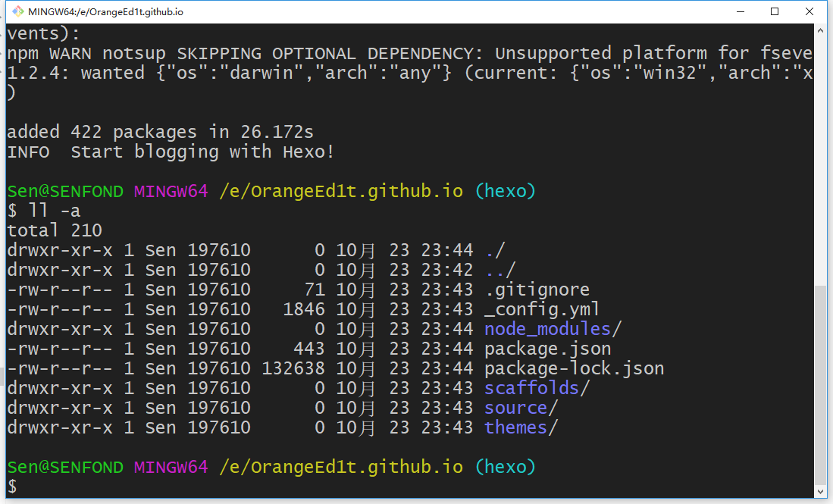Screen dimensions: 833x504
Task: Minimize the MINGW64 terminal window
Action: (739, 12)
